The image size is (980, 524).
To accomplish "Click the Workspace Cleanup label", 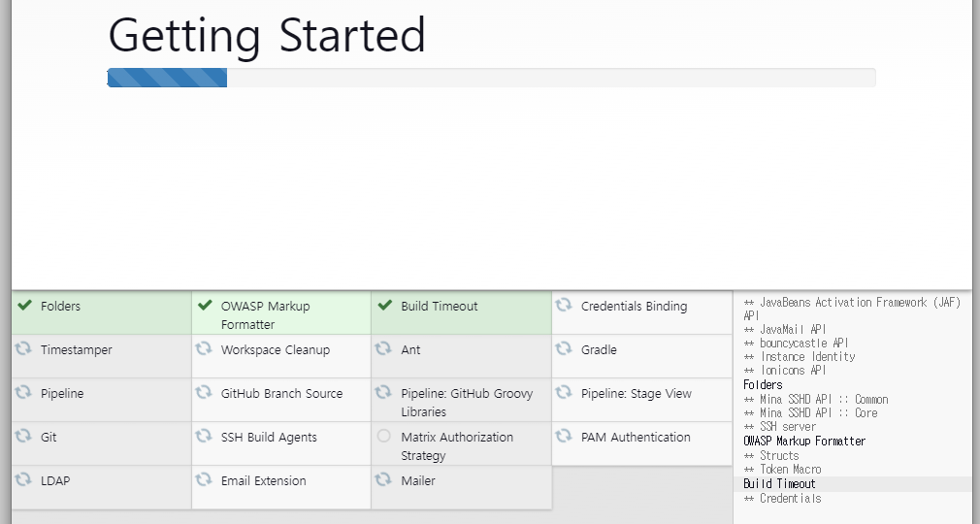I will 275,350.
